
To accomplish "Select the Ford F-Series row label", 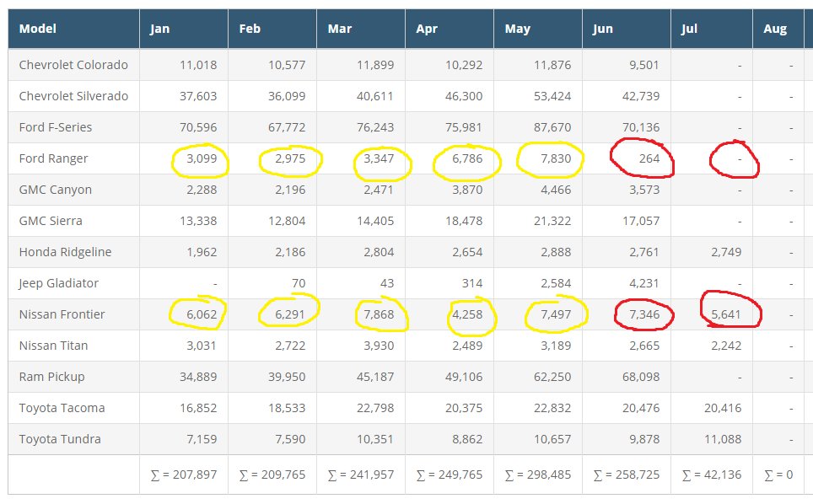I will click(56, 127).
